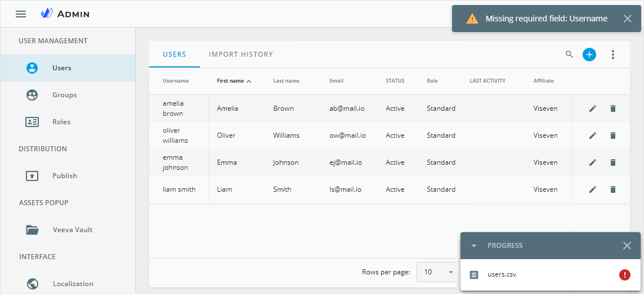The width and height of the screenshot is (644, 294).
Task: Delete the Oliver Williams user
Action: [613, 135]
